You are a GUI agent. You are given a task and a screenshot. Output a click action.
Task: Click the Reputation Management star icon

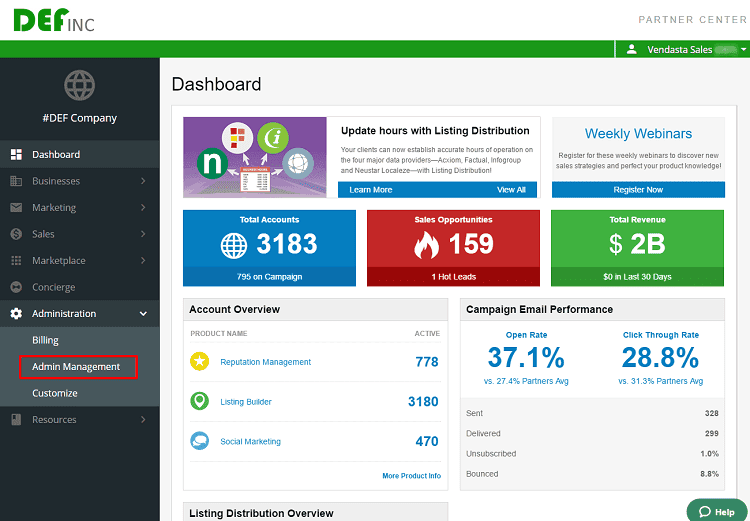click(199, 361)
